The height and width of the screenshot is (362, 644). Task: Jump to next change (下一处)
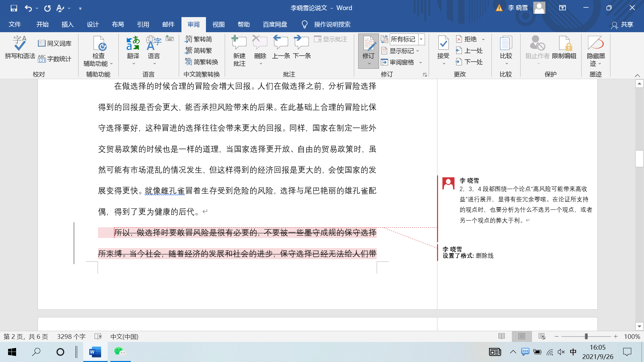click(469, 62)
